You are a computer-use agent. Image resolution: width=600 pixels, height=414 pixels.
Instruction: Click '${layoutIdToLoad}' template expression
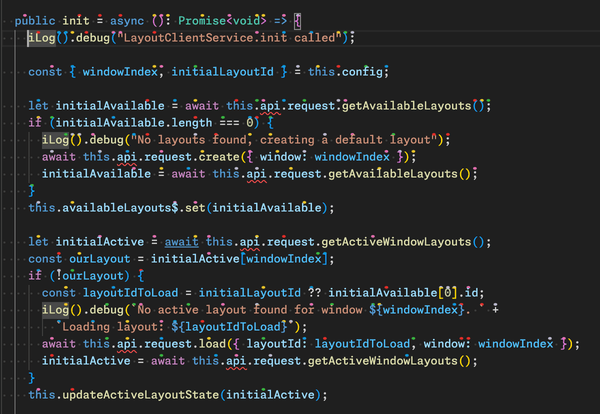coord(229,327)
